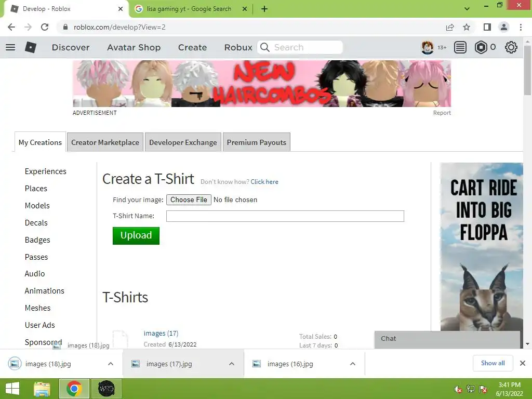The image size is (532, 399).
Task: Open Create in navigation
Action: tap(192, 47)
